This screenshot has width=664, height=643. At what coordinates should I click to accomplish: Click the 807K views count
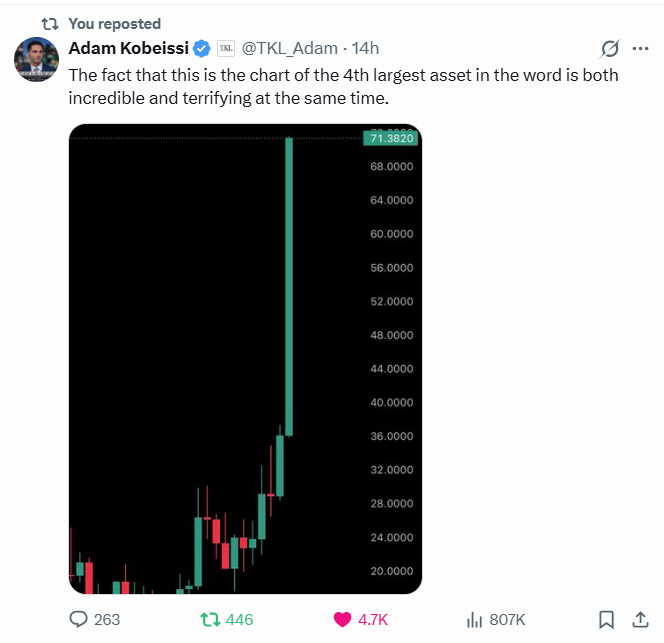point(507,620)
